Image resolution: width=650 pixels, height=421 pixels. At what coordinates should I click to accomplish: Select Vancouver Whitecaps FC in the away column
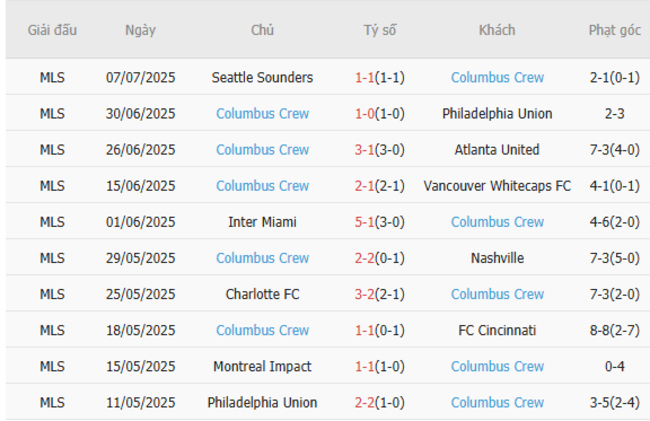[497, 186]
